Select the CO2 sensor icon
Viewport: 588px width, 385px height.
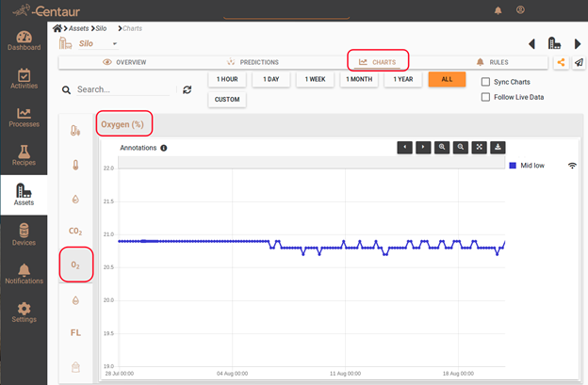[x=75, y=231]
